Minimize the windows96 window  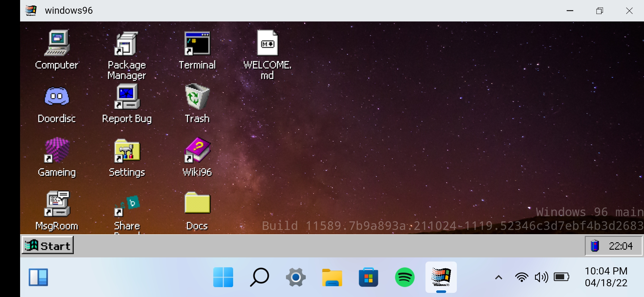570,11
